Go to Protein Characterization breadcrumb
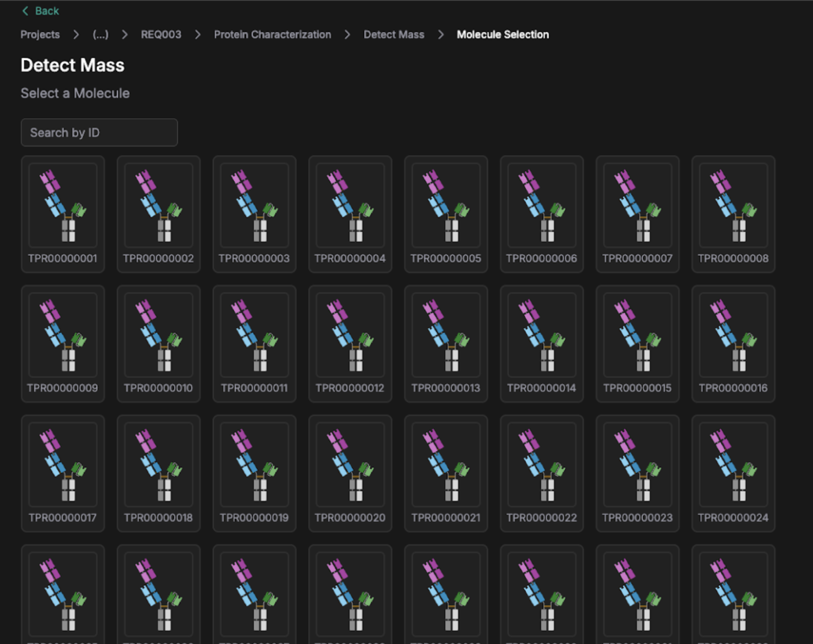The image size is (813, 644). pyautogui.click(x=272, y=34)
